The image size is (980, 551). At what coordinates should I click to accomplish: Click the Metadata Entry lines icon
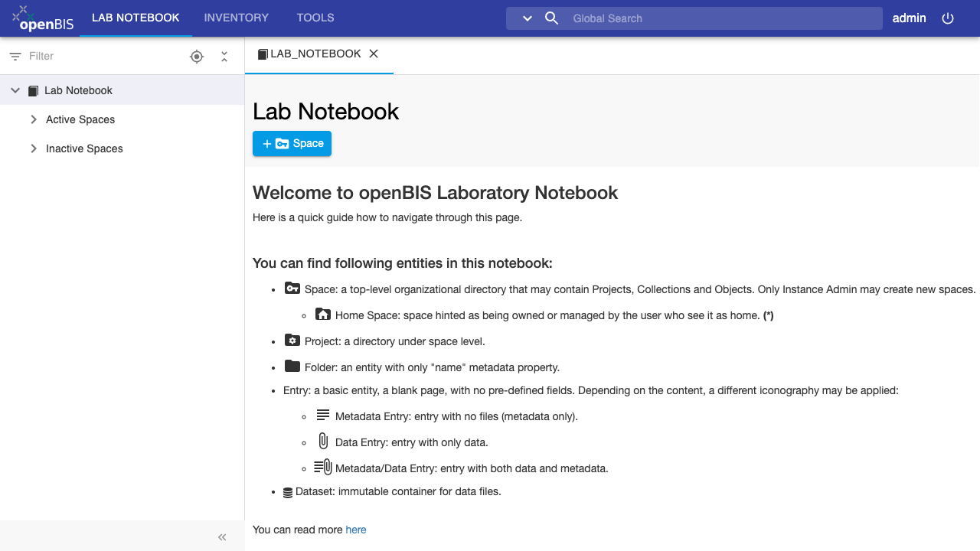pos(323,415)
